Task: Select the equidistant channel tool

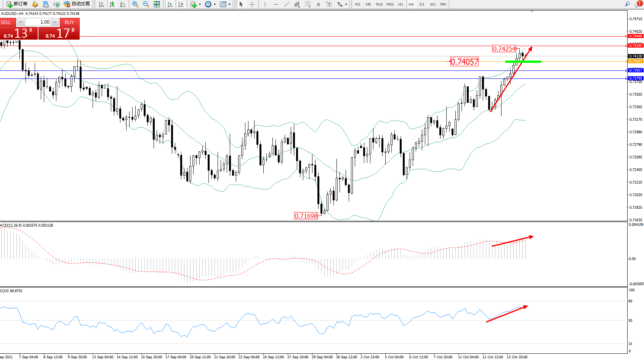Action: coord(297,4)
